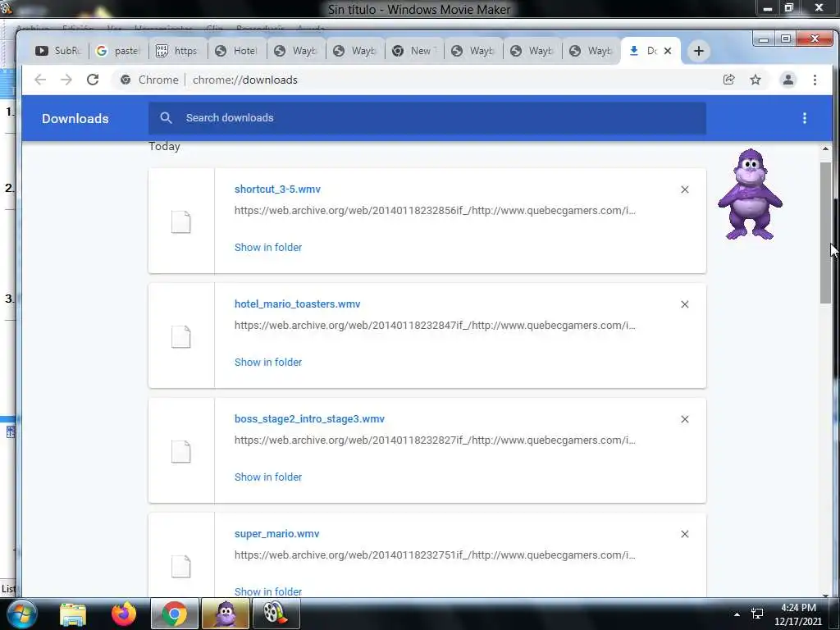
Task: Remove shortcut_3-5.wmv from the list
Action: 685,189
